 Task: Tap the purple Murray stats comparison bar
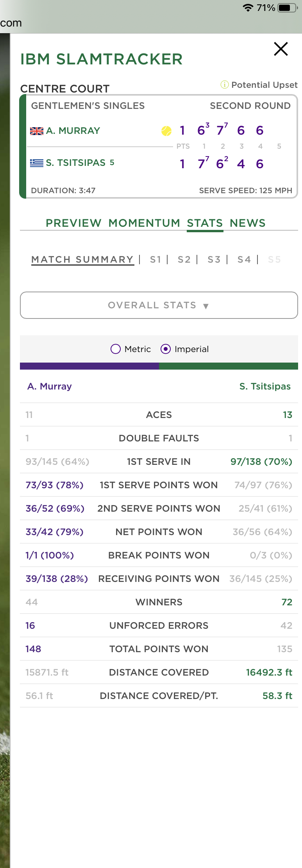[89, 366]
